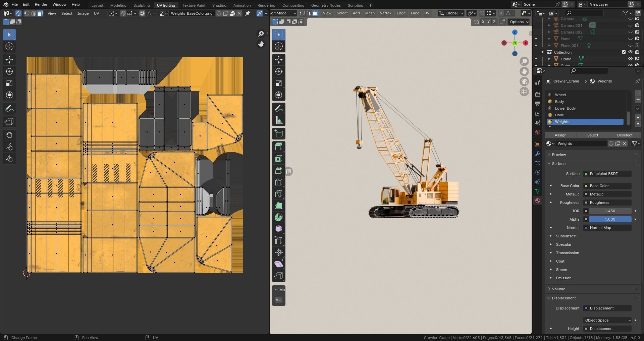
Task: Toggle X axis mirror in viewport header
Action: [483, 22]
